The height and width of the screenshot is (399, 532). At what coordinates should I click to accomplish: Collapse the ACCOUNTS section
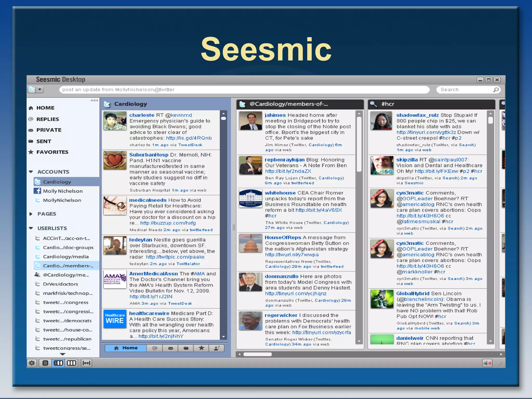click(x=31, y=172)
